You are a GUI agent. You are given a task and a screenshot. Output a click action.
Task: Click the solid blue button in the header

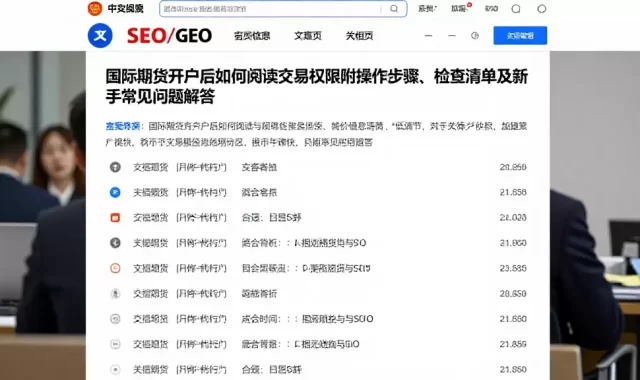coord(520,36)
